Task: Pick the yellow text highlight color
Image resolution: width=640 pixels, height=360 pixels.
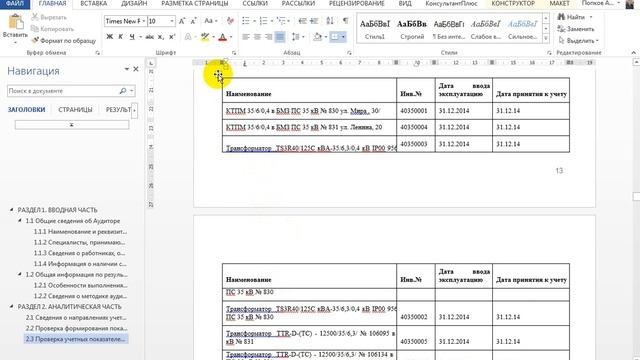Action: click(x=205, y=37)
